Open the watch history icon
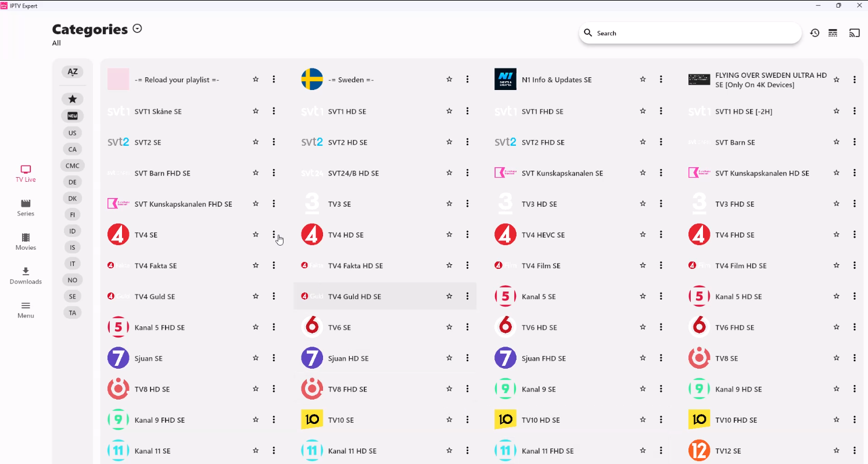The width and height of the screenshot is (868, 464). (x=815, y=33)
